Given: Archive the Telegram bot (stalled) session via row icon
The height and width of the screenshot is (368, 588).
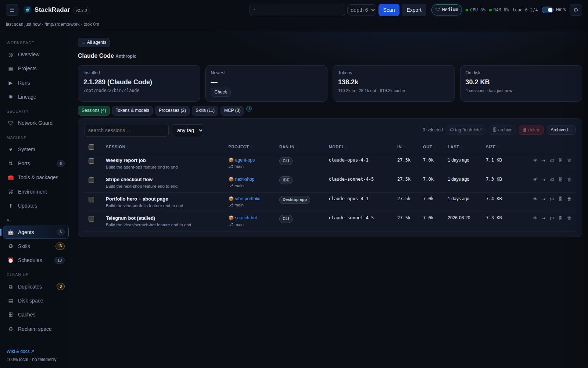Looking at the screenshot, I should click(x=560, y=218).
